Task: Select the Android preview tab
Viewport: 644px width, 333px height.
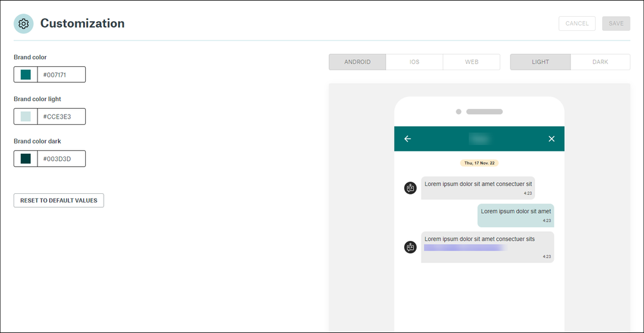Action: click(357, 62)
